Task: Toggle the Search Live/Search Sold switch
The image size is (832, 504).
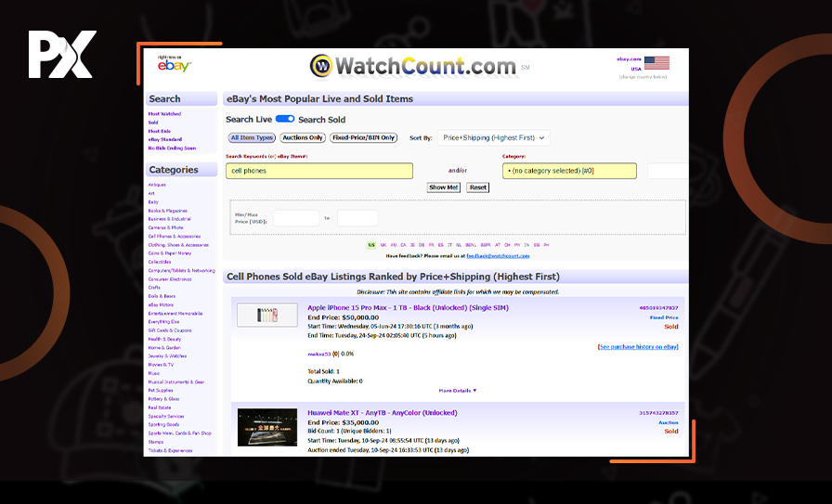Action: [x=285, y=119]
